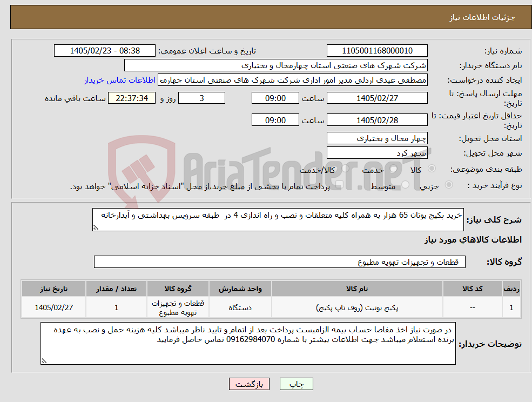
Task: Click the delivery province field چهار محال و بختیاری
Action: 377,138
